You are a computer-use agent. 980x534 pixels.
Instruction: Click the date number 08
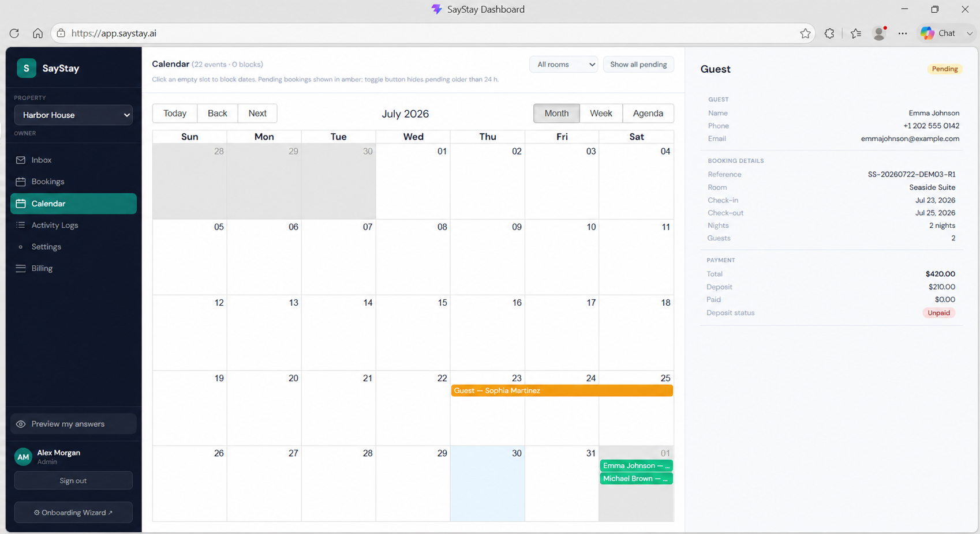point(442,227)
